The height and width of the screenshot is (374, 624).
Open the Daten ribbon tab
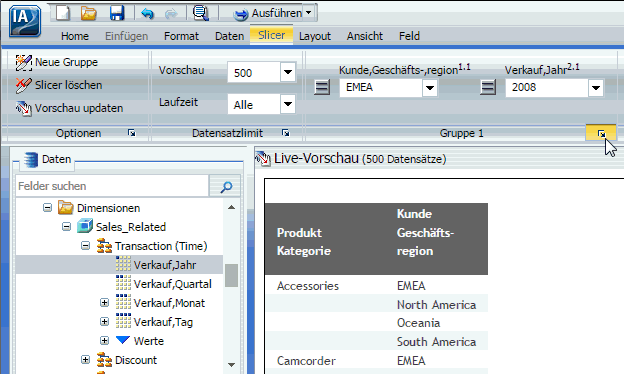(229, 36)
